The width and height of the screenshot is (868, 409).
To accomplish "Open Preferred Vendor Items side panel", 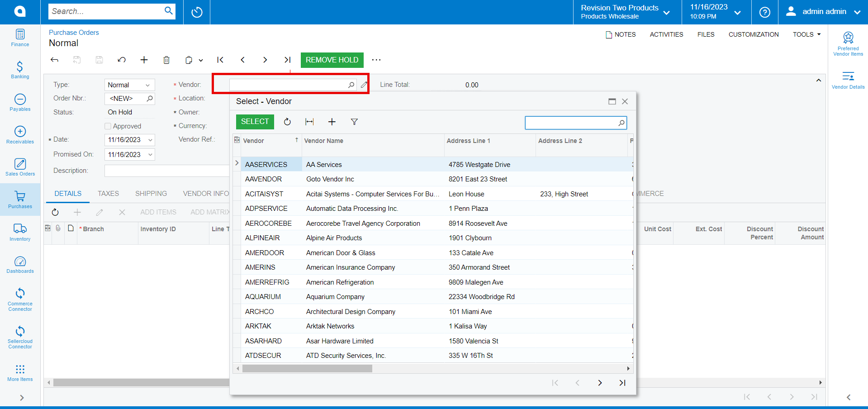I will pos(848,44).
